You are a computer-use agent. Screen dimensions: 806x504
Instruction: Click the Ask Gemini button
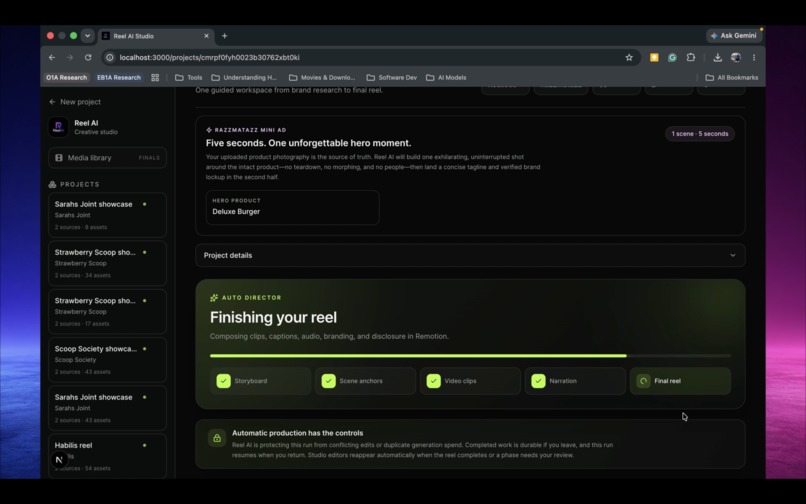tap(733, 35)
